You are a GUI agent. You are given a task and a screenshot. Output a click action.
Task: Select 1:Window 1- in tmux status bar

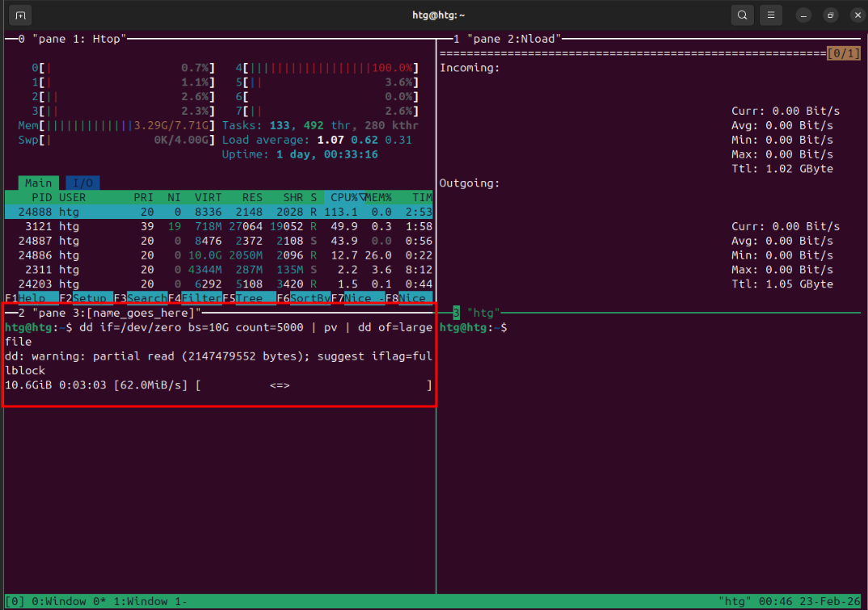(x=150, y=602)
